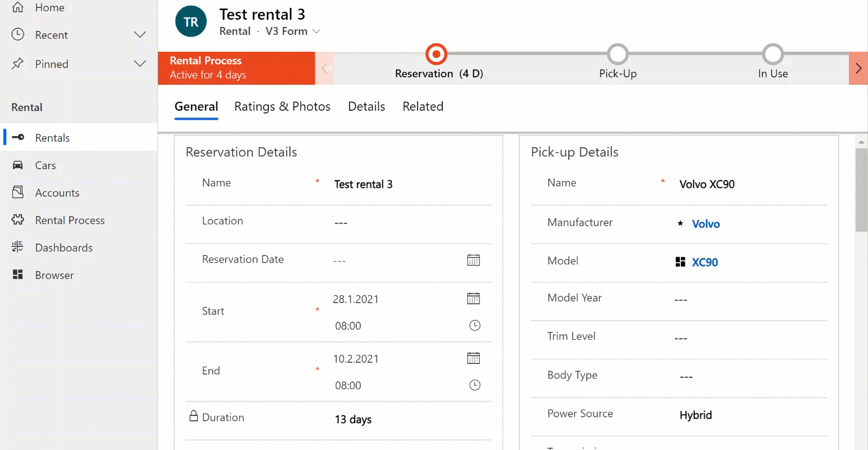Select the Reservation stage circle
This screenshot has height=450, width=868.
436,55
